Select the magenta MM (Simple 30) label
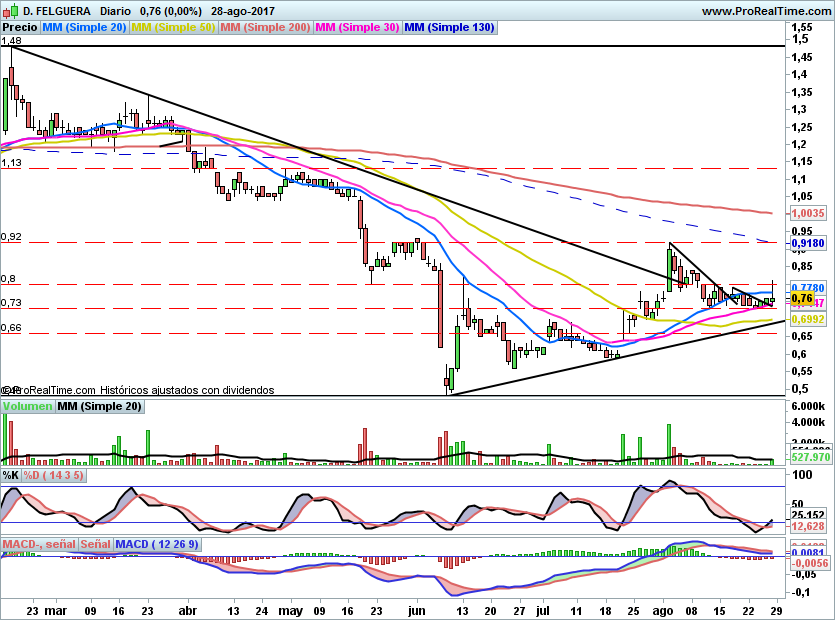Screen dimensions: 835x620 tap(357, 27)
